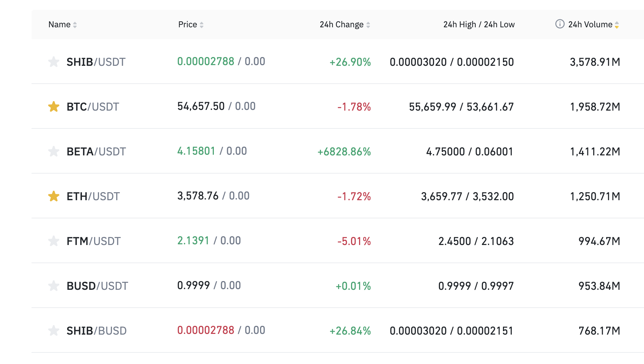The height and width of the screenshot is (364, 644).
Task: Open the FTM/USDT trading pair
Action: tap(93, 241)
